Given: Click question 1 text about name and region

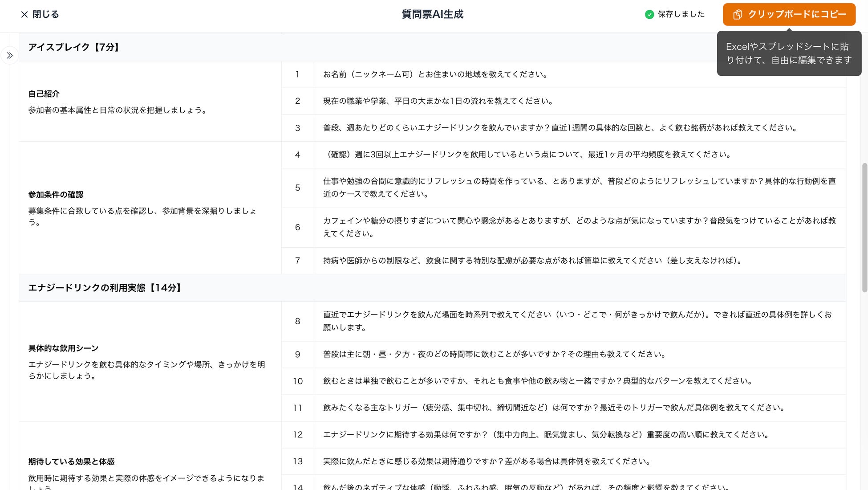Looking at the screenshot, I should point(435,74).
